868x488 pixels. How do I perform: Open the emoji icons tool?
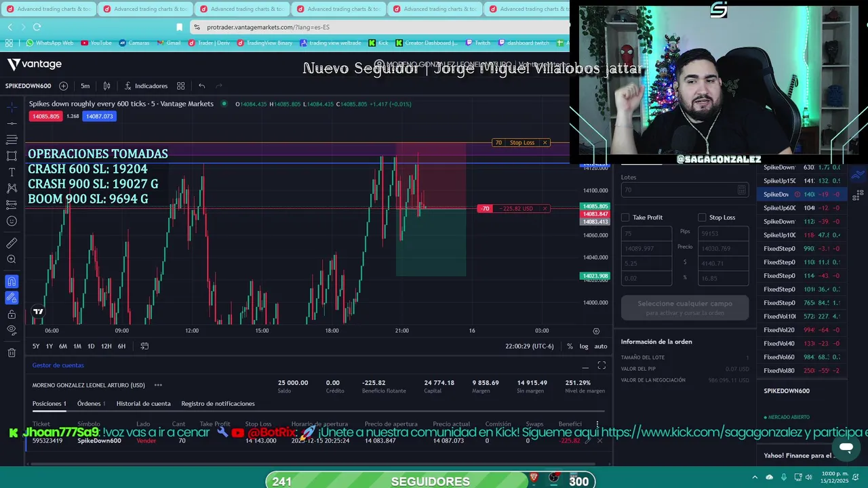point(12,221)
